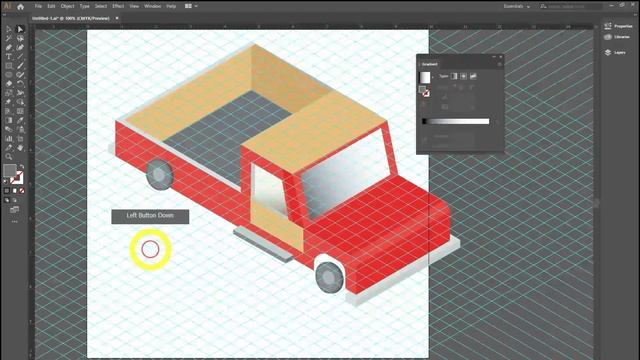Click the Home icon in top bar

tap(20, 7)
